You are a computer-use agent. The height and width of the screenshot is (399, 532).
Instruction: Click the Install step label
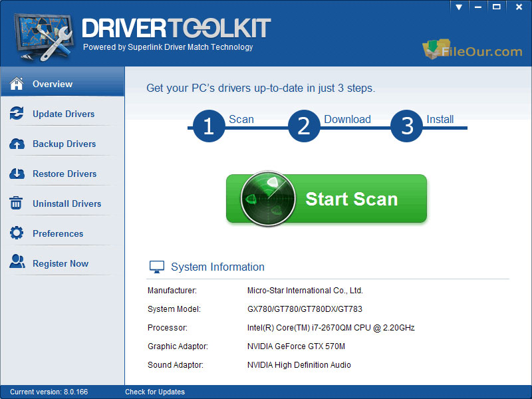click(x=440, y=119)
